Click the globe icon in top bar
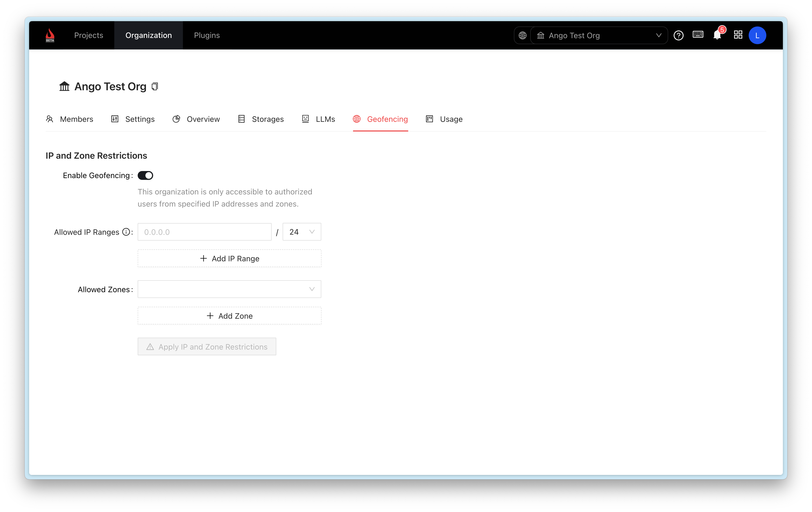 coord(522,35)
